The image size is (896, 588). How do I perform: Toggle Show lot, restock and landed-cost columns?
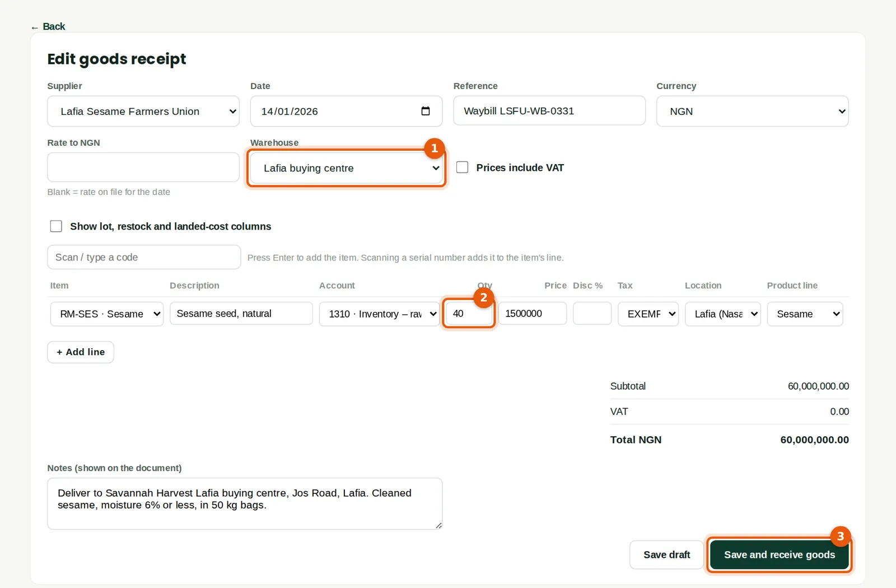(x=56, y=226)
